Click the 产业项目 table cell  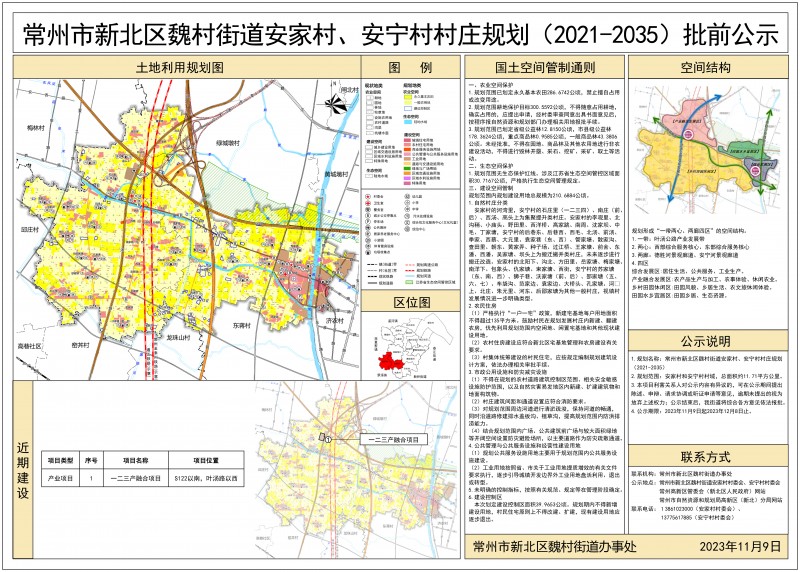[x=61, y=478]
